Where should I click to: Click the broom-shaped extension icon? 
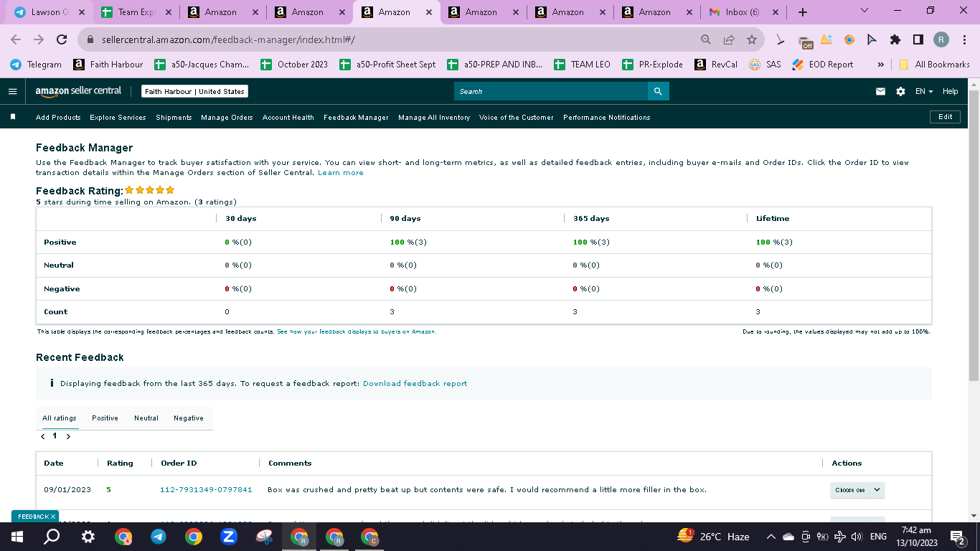pos(781,40)
